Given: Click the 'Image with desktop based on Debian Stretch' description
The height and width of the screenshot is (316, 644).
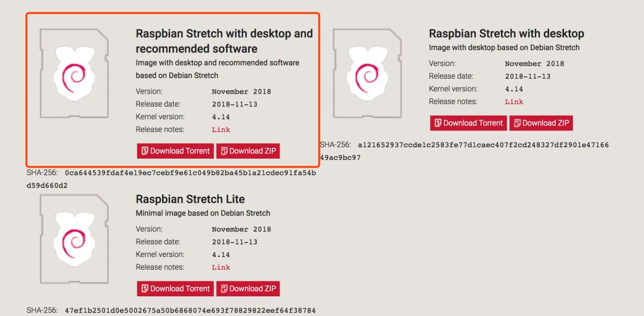Looking at the screenshot, I should pyautogui.click(x=504, y=48).
